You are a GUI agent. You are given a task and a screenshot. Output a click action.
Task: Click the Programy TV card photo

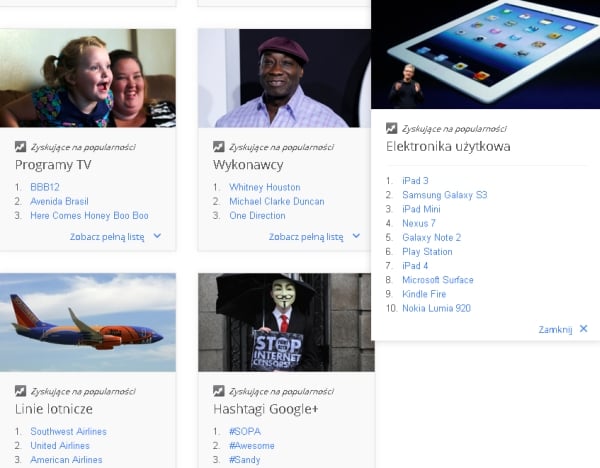coord(88,78)
